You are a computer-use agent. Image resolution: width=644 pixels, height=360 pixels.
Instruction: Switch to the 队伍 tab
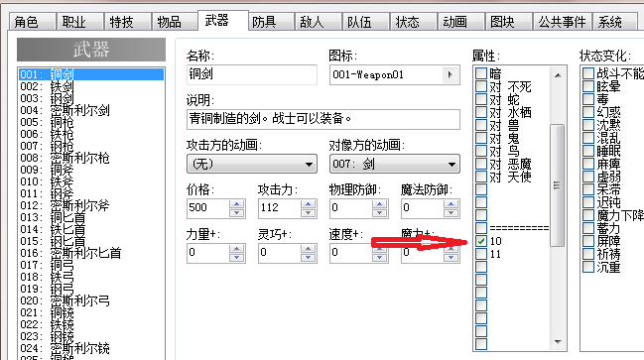coord(365,22)
